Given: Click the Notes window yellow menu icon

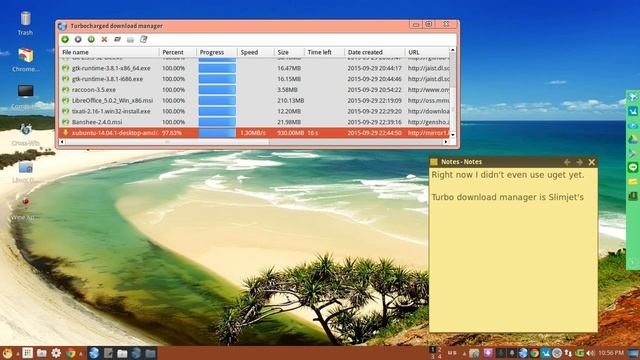Looking at the screenshot, I should coord(434,162).
